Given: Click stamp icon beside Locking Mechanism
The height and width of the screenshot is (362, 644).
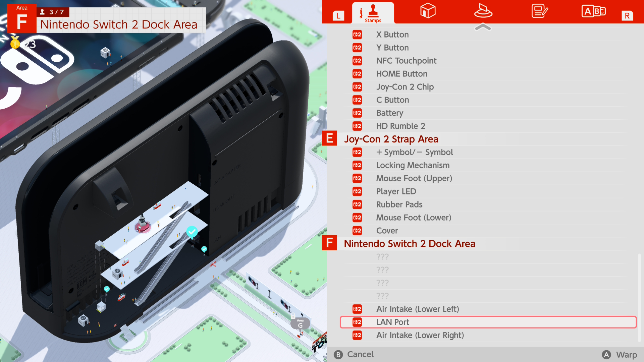Looking at the screenshot, I should (x=357, y=165).
